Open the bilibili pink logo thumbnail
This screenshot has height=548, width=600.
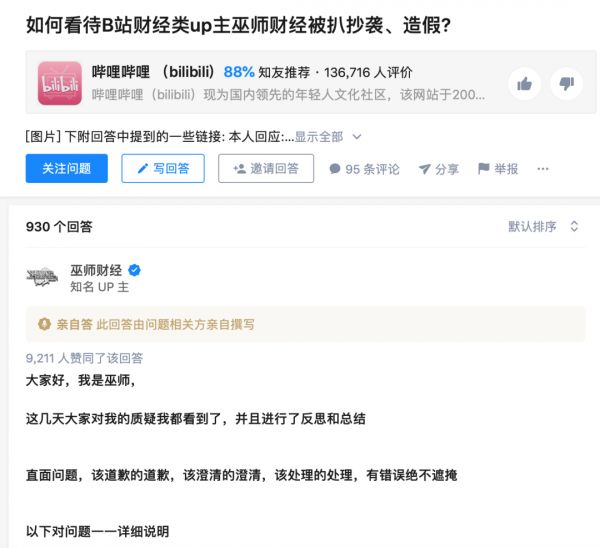tap(59, 83)
